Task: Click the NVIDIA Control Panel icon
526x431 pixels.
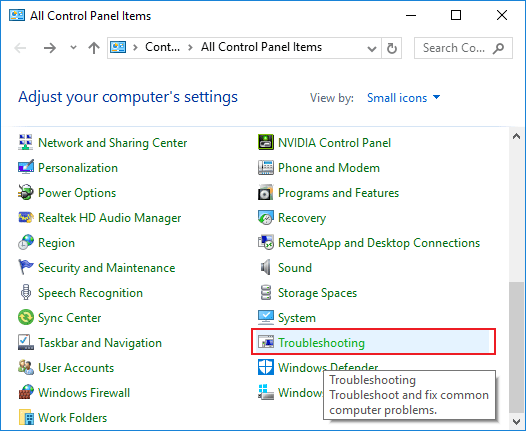Action: pos(266,143)
